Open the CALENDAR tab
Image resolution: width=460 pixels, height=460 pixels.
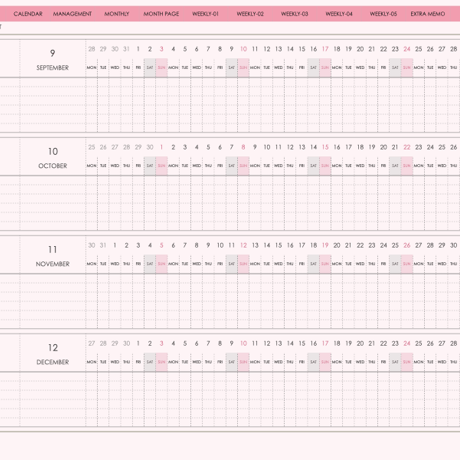pos(28,14)
